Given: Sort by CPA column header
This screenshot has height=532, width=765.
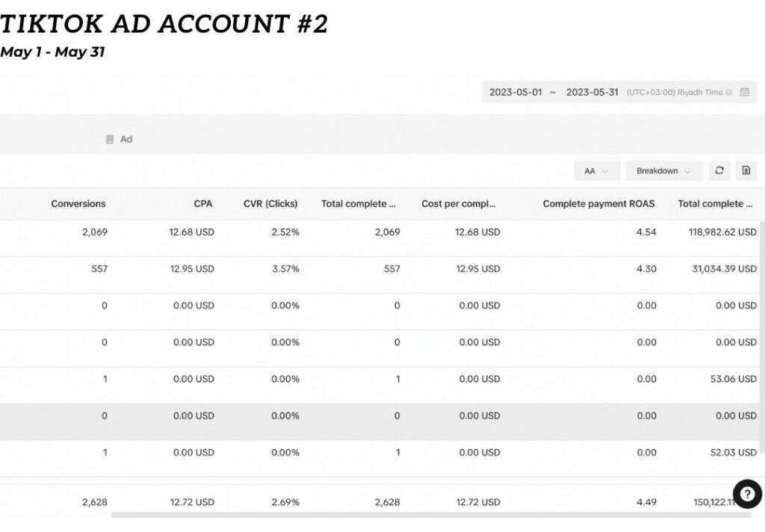Looking at the screenshot, I should click(x=203, y=203).
